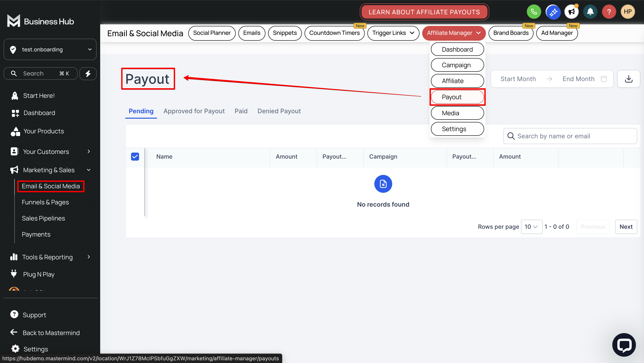Click the Back to Mastermind arrow icon
Image resolution: width=644 pixels, height=363 pixels.
[14, 332]
